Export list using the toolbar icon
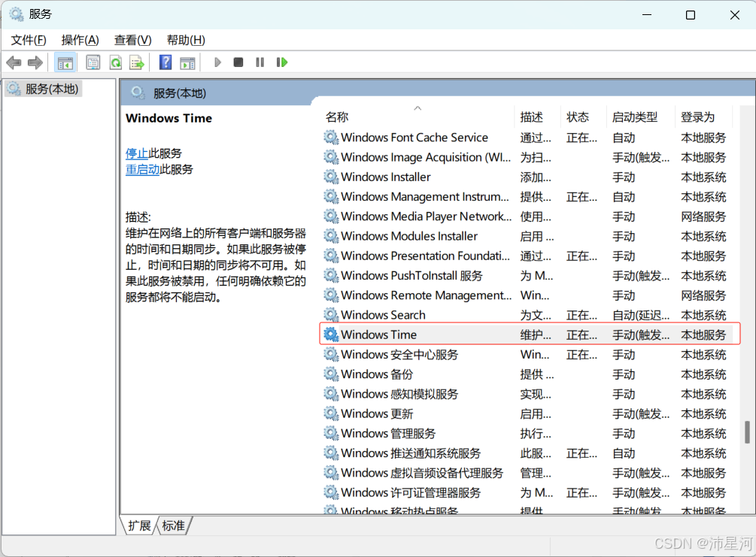The height and width of the screenshot is (557, 756). (x=137, y=62)
